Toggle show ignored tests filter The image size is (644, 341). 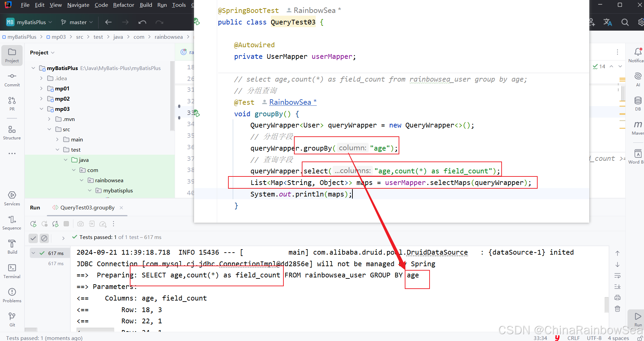[x=44, y=238]
